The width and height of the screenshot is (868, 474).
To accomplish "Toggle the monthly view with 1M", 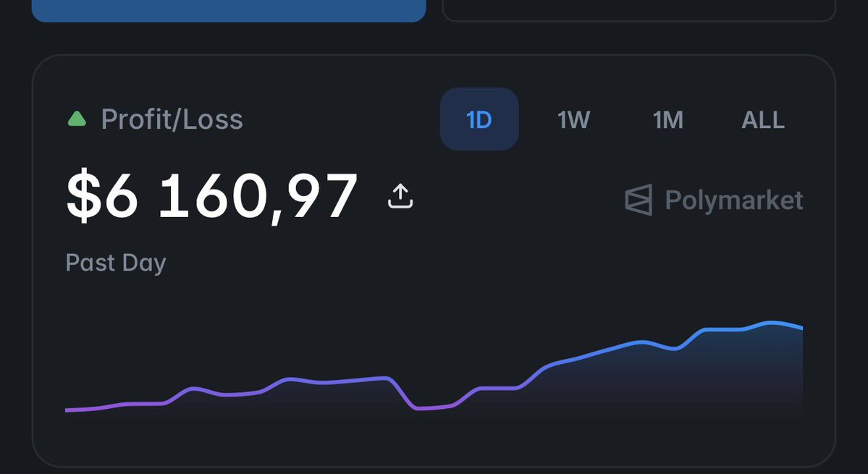I will (x=667, y=119).
